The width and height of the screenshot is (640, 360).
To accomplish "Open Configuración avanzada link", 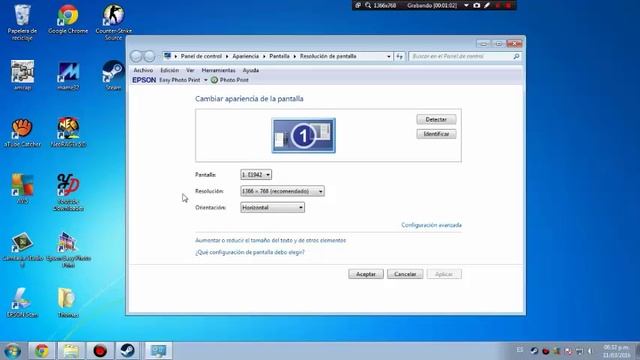I will tap(431, 225).
